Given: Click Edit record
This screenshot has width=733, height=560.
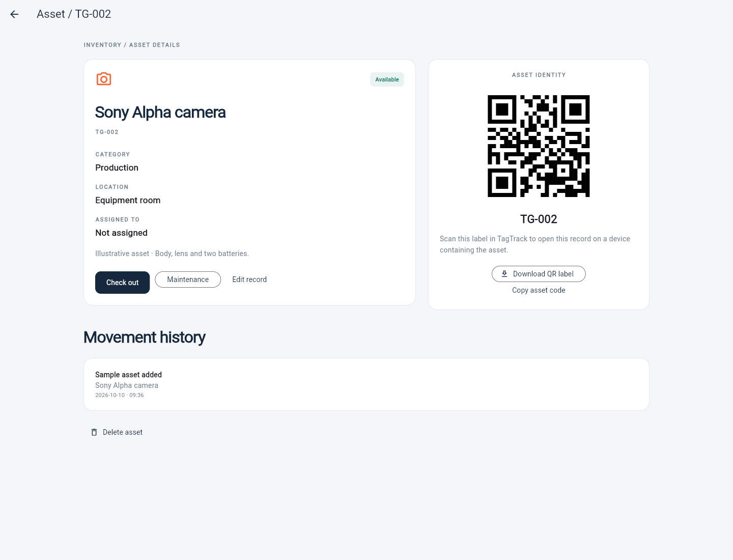Looking at the screenshot, I should tap(249, 279).
